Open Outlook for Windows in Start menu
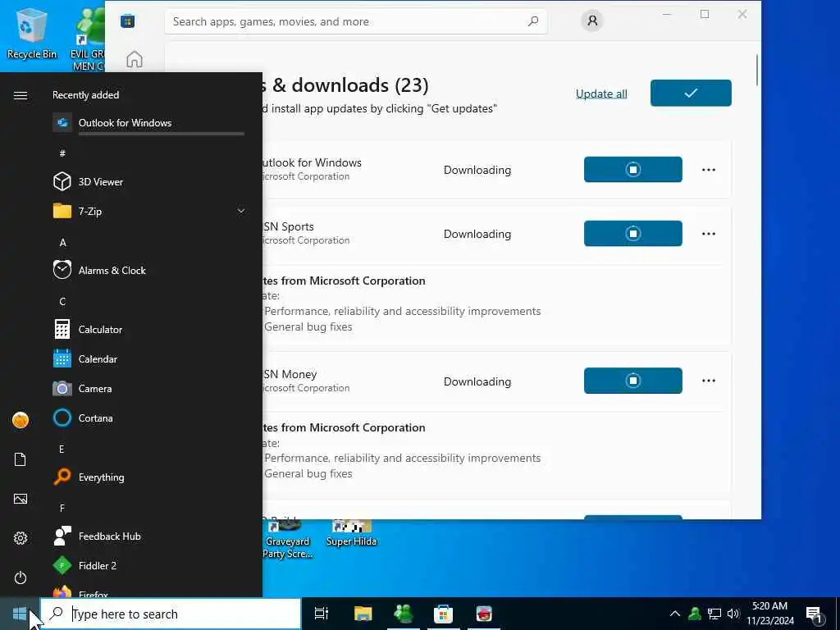 point(148,123)
